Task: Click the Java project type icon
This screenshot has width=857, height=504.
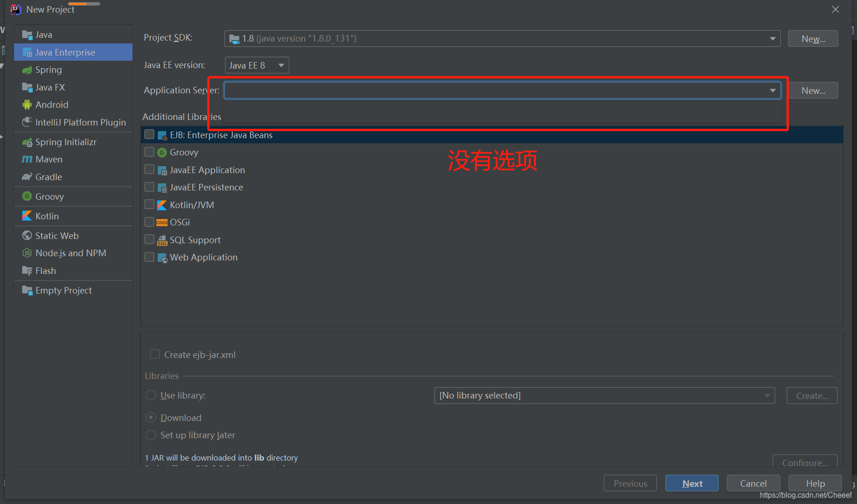Action: click(x=27, y=35)
